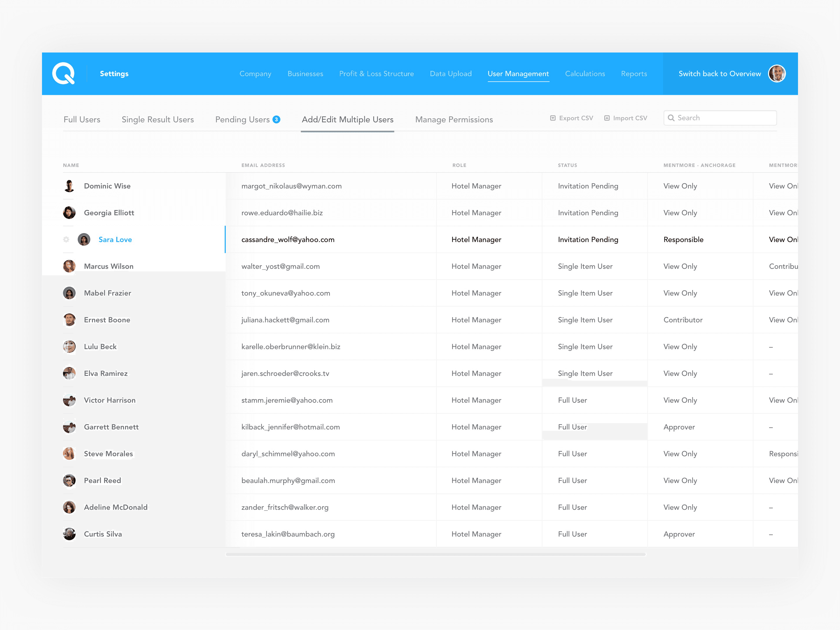Open the Hotel Manager role for Marcus Wilson
Viewport: 840px width, 630px height.
476,266
